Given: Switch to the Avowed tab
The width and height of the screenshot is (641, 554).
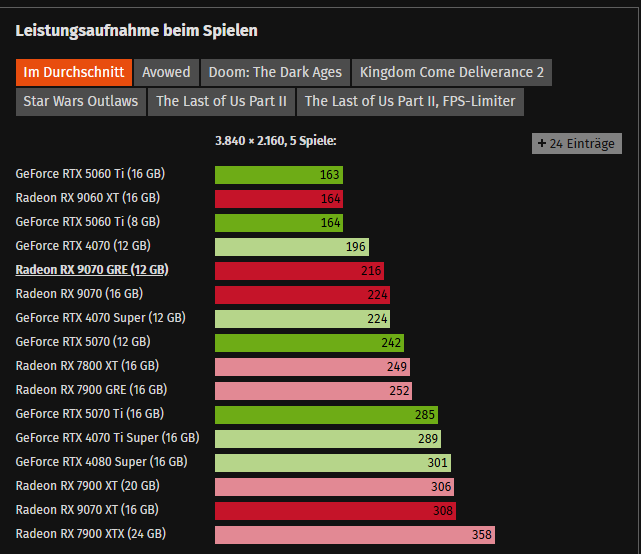Looking at the screenshot, I should 166,72.
